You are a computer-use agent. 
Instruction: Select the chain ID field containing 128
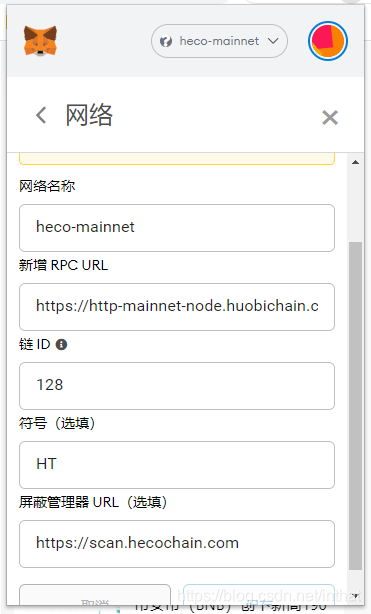(x=177, y=386)
